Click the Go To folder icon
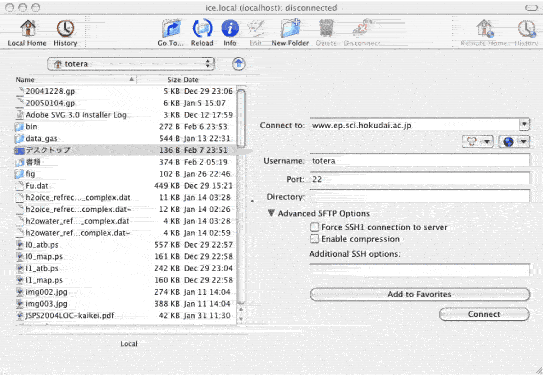 point(171,29)
